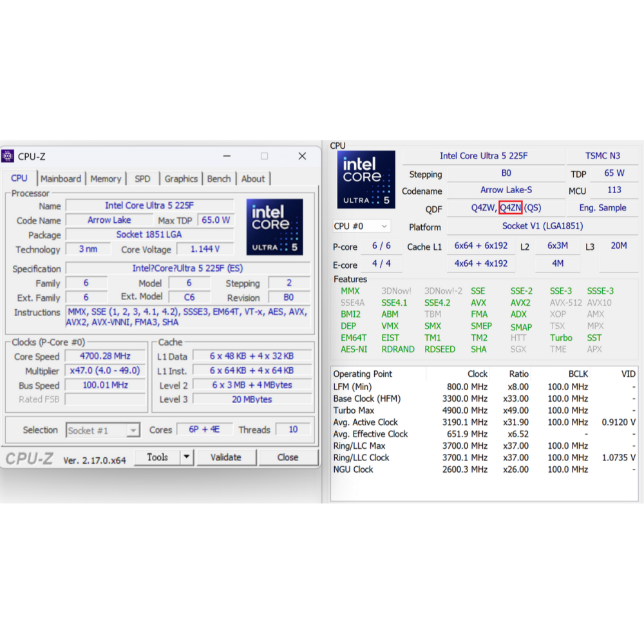Open the Bench tab
Viewport: 644px width, 644px height.
(x=219, y=179)
